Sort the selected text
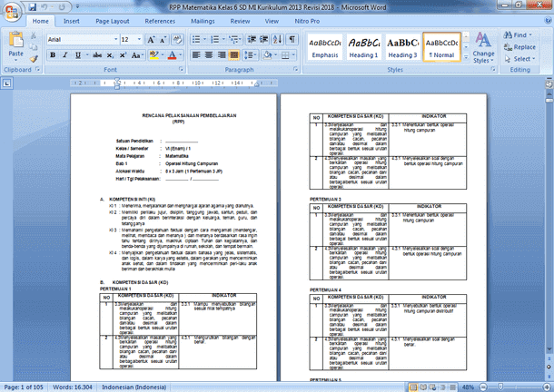The height and width of the screenshot is (392, 554). tap(278, 39)
